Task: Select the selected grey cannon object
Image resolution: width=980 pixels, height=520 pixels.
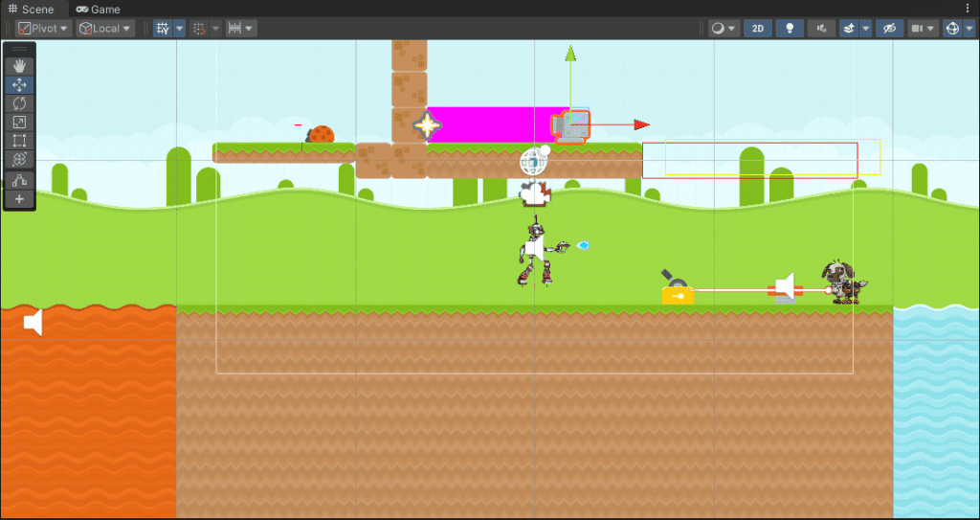Action: [x=569, y=126]
